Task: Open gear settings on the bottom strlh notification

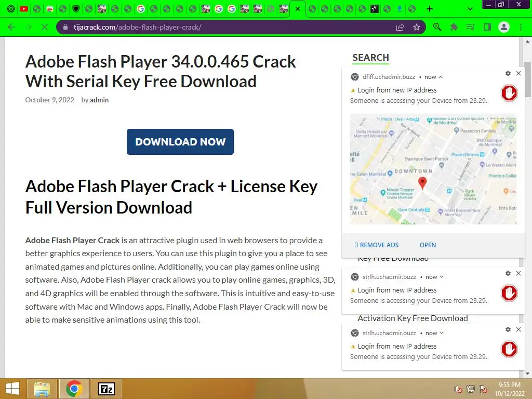Action: [508, 329]
